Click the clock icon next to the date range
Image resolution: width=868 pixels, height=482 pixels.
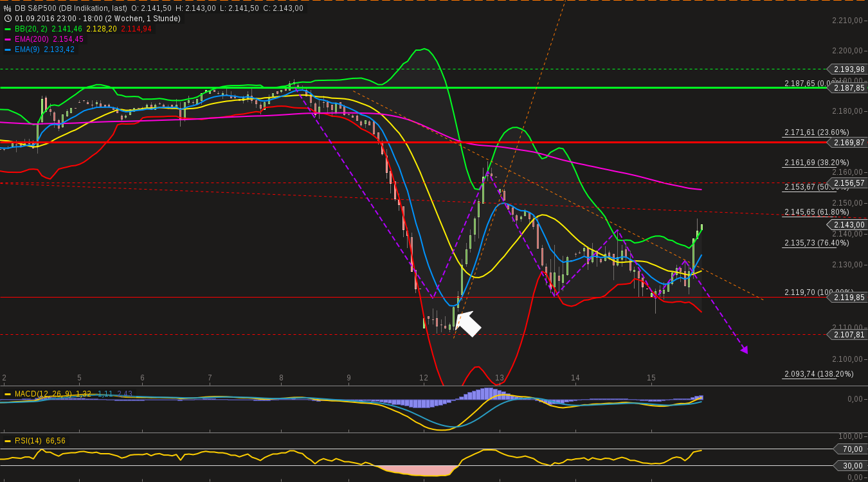(8, 19)
